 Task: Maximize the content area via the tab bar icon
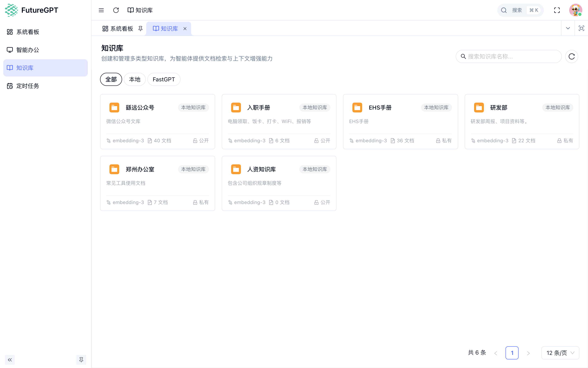(x=581, y=28)
